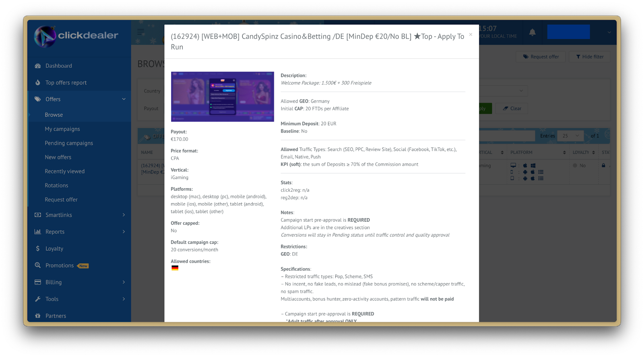This screenshot has width=644, height=357.
Task: Click the 'GEO: DE' restriction line
Action: point(289,254)
